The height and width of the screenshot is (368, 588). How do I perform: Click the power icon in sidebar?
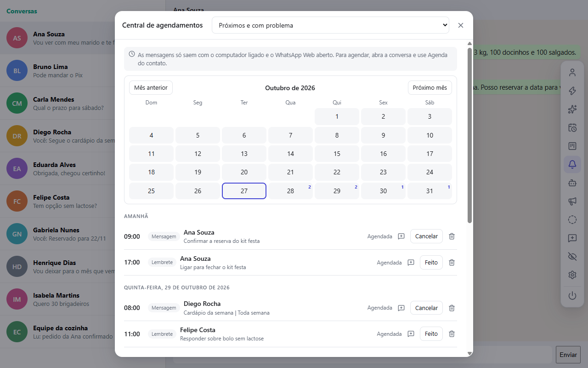(x=572, y=296)
